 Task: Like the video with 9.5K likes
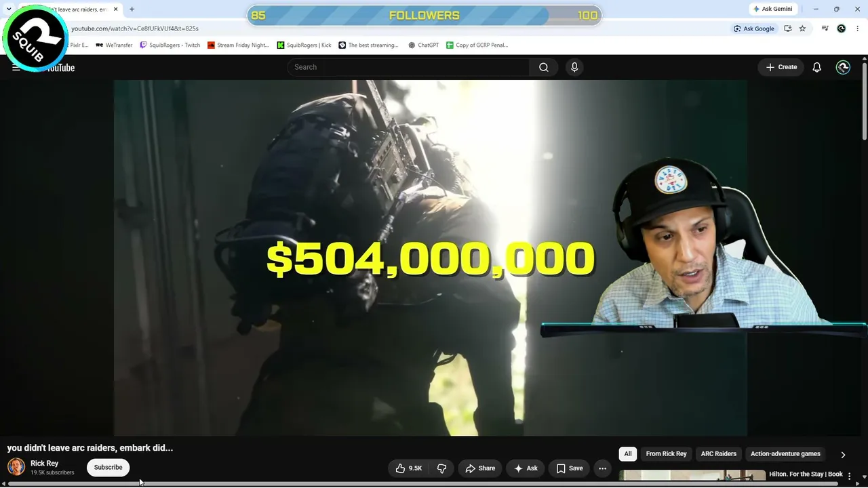tap(409, 468)
